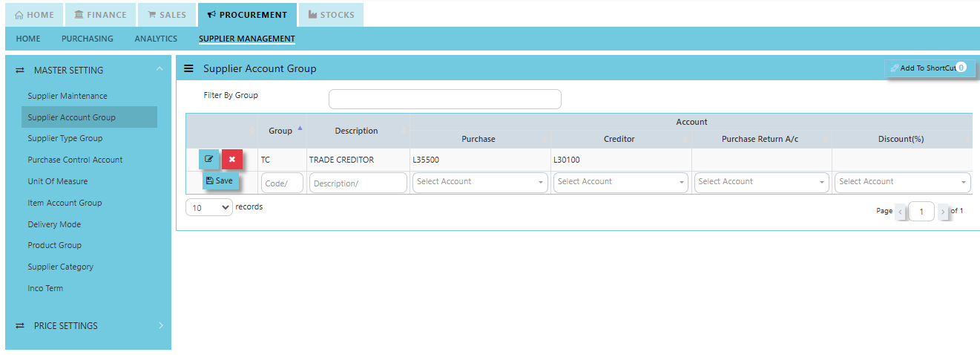Sort by the Creditor column header
This screenshot has height=355, width=980.
(x=621, y=139)
